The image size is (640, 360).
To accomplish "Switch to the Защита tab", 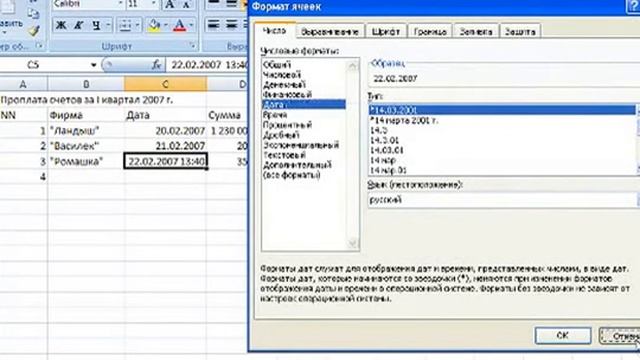I will pyautogui.click(x=520, y=31).
